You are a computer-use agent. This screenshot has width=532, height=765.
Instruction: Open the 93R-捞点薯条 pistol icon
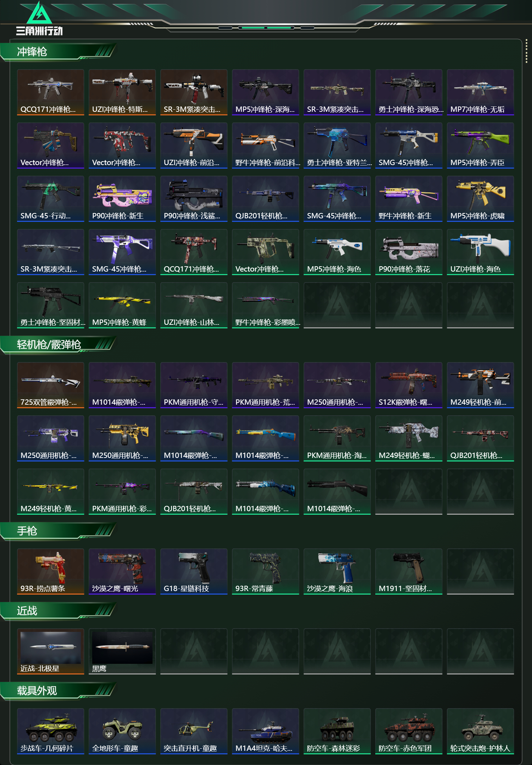click(x=50, y=572)
